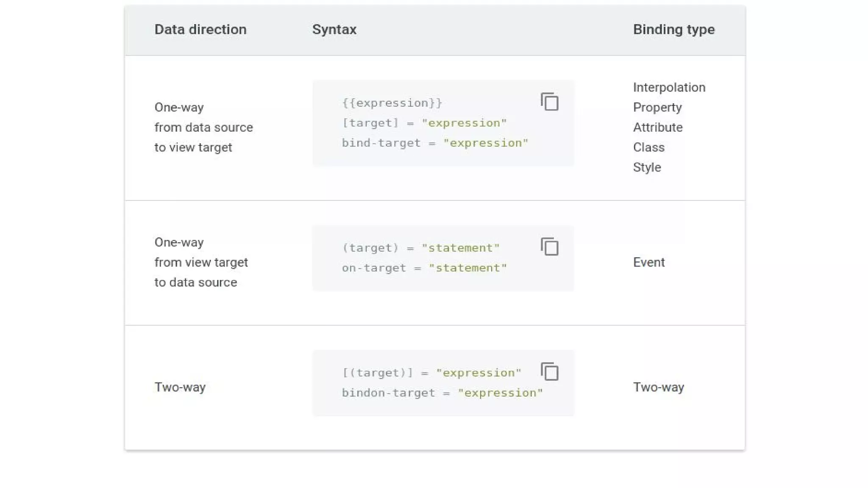868x488 pixels.
Task: Copy the event statement syntax code block
Action: click(x=549, y=247)
